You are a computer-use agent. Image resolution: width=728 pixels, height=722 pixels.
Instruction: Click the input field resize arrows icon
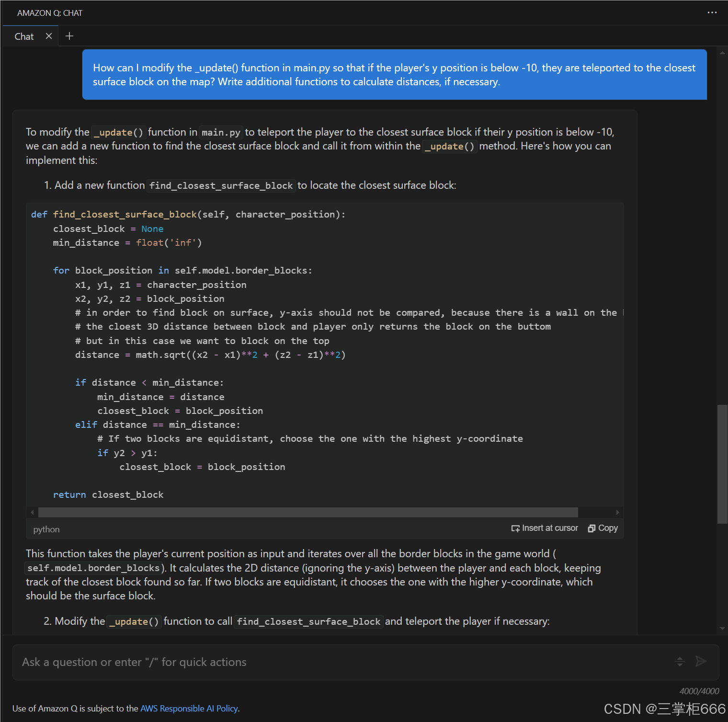tap(680, 662)
